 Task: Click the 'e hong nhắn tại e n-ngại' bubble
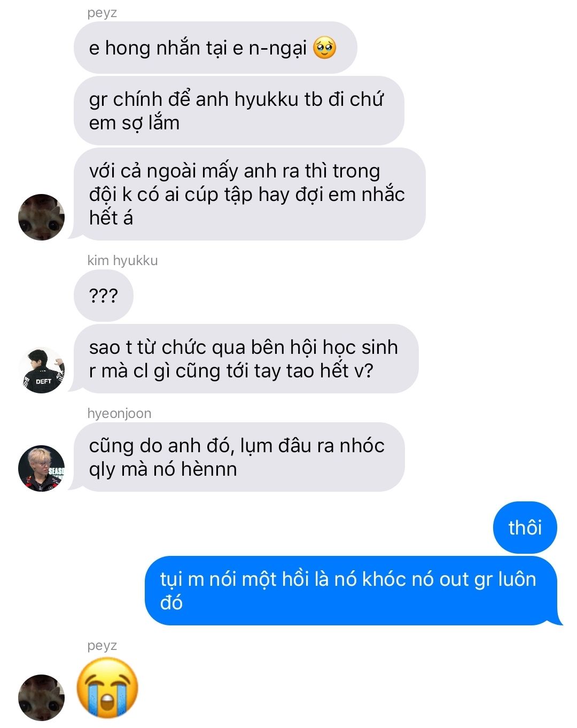click(x=215, y=48)
